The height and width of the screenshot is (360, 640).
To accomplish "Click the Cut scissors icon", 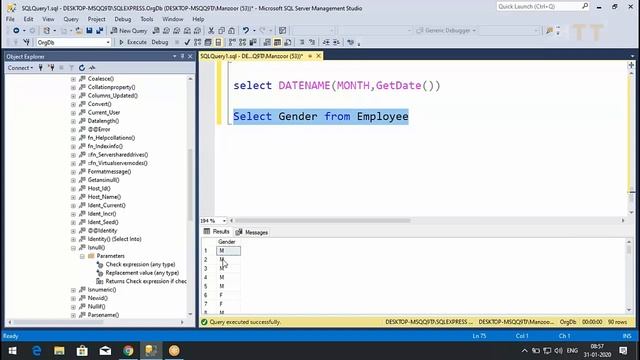I will pyautogui.click(x=211, y=31).
